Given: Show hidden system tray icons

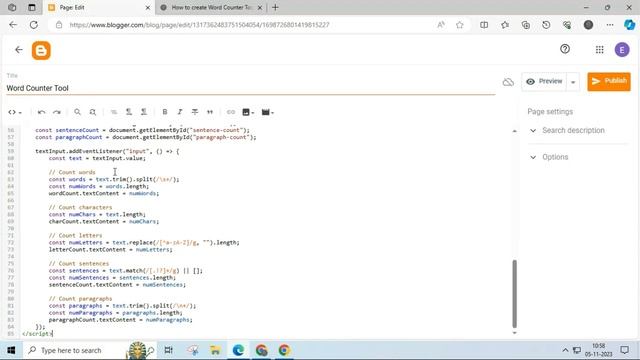Looking at the screenshot, I should pos(565,350).
